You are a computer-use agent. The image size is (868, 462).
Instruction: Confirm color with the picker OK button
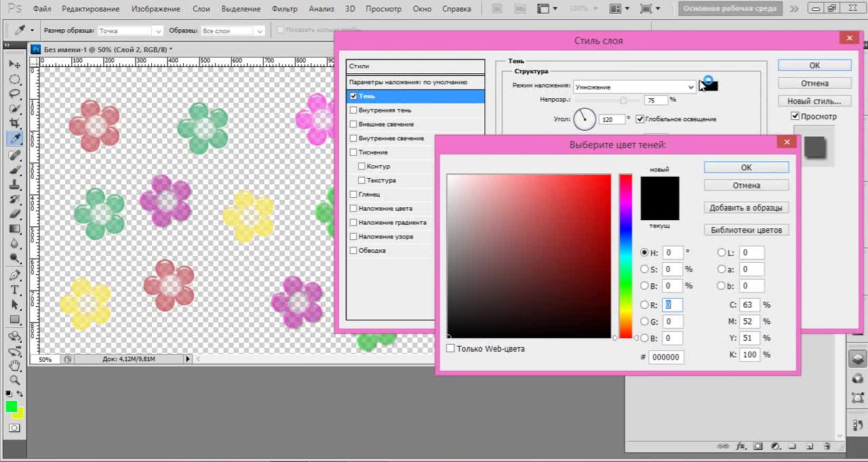tap(746, 167)
